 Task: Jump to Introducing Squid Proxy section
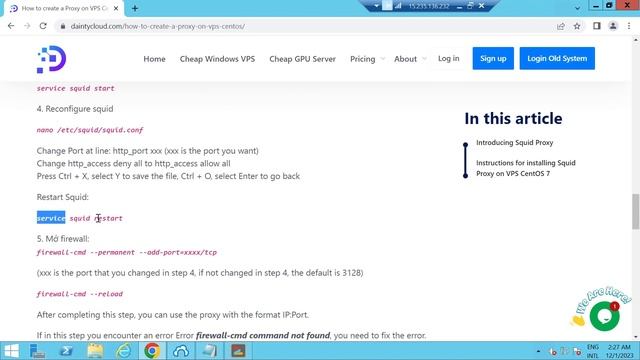pyautogui.click(x=514, y=142)
